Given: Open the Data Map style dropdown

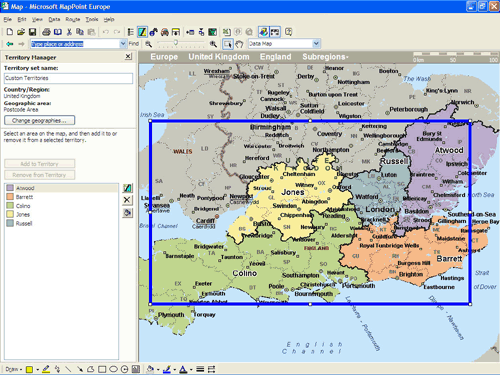Looking at the screenshot, I should tap(316, 44).
